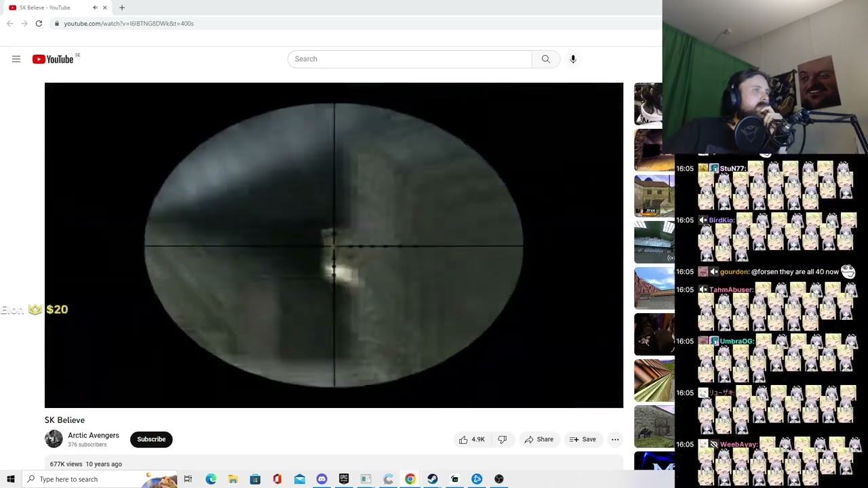The image size is (868, 488).
Task: Mute the tab via speaker icon
Action: [95, 7]
